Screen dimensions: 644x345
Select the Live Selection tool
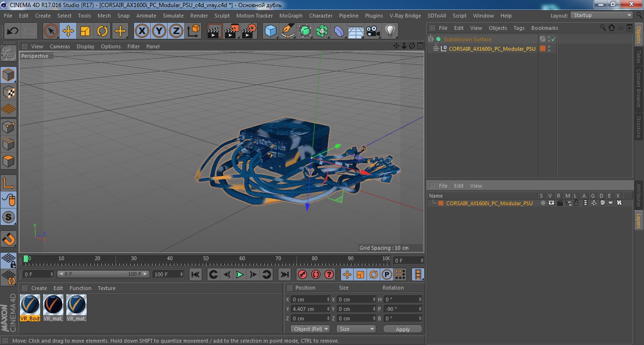coord(51,31)
